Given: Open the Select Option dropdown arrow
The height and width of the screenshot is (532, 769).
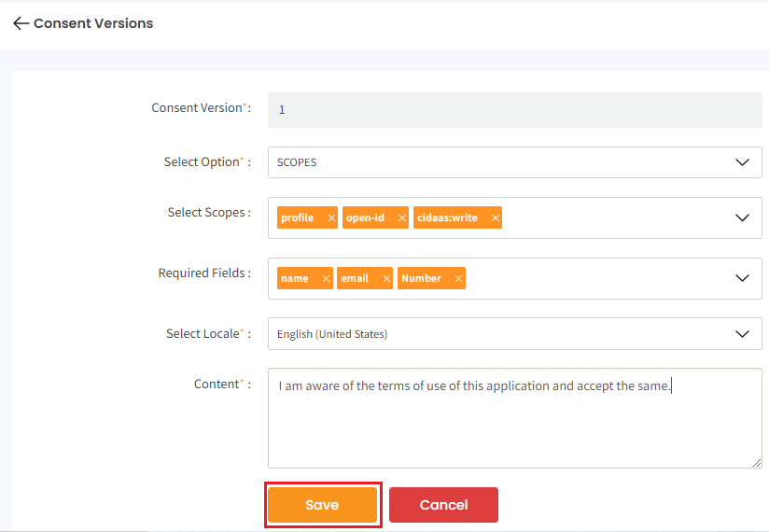Looking at the screenshot, I should [x=742, y=162].
